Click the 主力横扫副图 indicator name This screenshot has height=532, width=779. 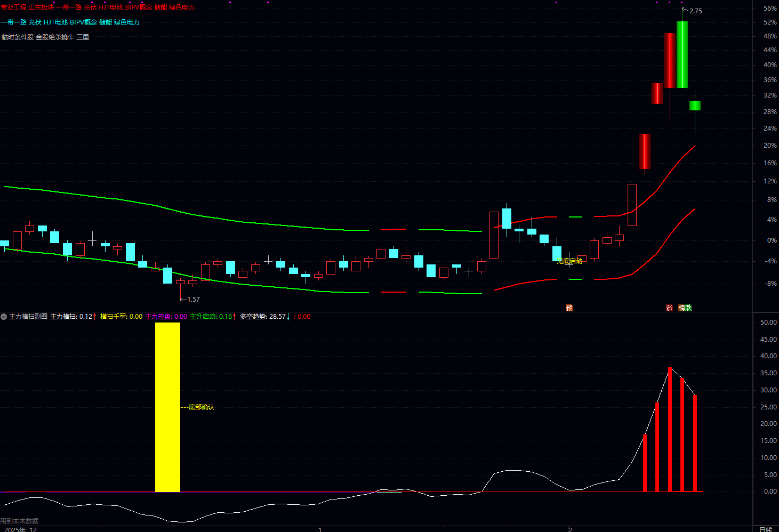28,317
